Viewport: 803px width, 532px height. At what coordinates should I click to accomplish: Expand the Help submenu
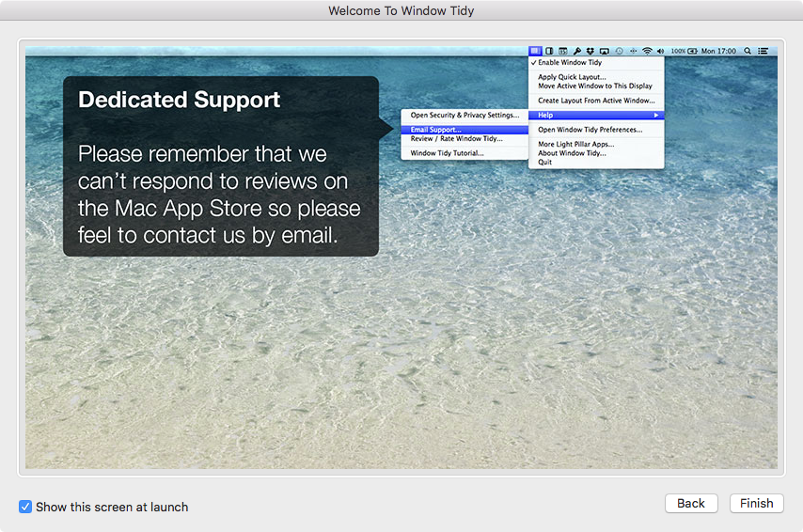tap(596, 116)
